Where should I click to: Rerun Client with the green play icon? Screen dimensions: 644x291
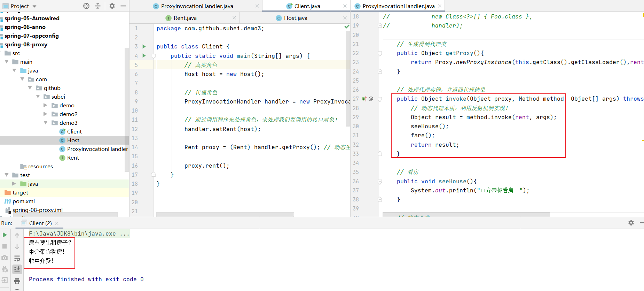(5, 235)
